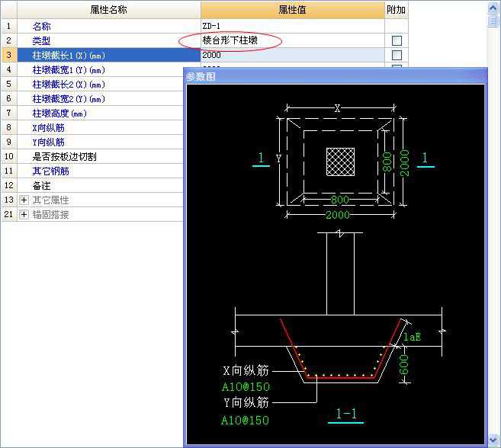Image resolution: width=501 pixels, height=448 pixels.
Task: Select the 是否按板边切割 property
Action: point(101,156)
